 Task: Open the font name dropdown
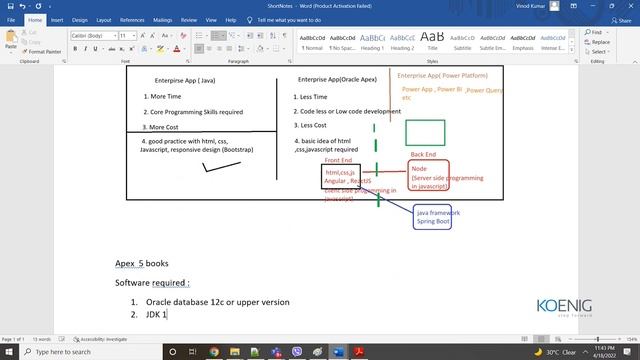click(x=115, y=36)
